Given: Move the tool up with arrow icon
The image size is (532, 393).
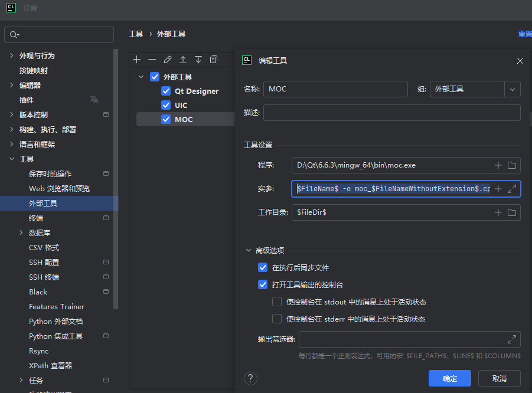Looking at the screenshot, I should [183, 60].
